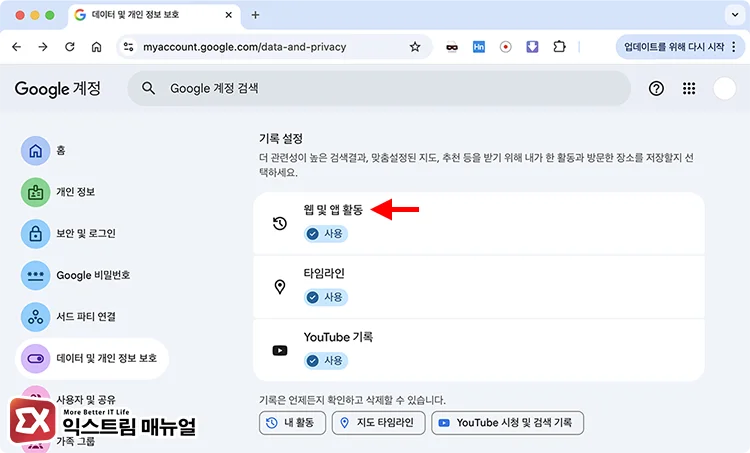Click the Google 계정 logo

point(58,88)
